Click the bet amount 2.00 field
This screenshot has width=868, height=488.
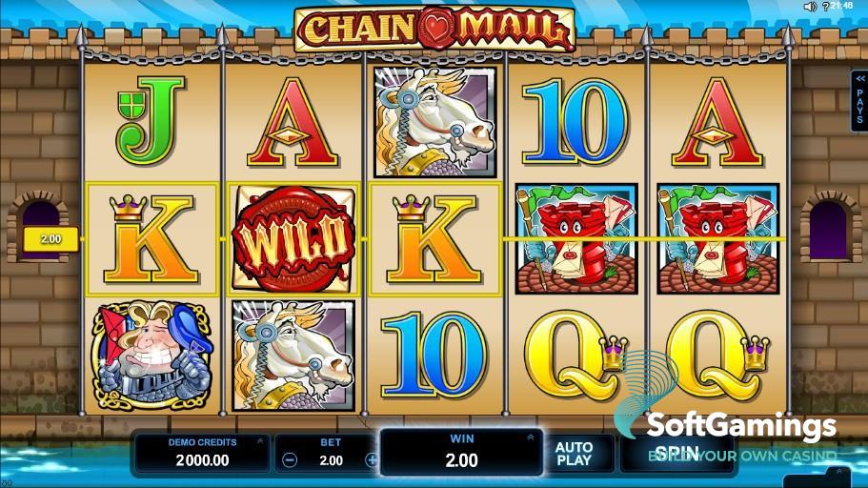331,460
